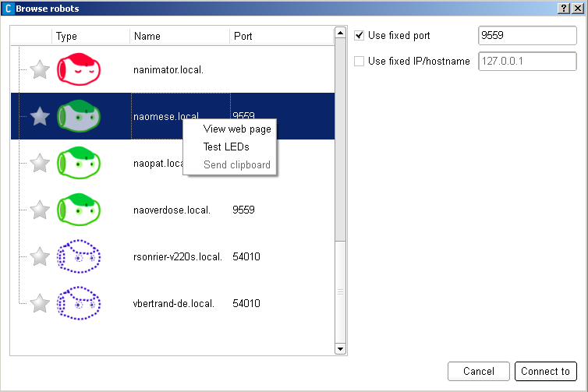
Task: Enable the Use fixed IP/hostname checkbox
Action: 360,62
